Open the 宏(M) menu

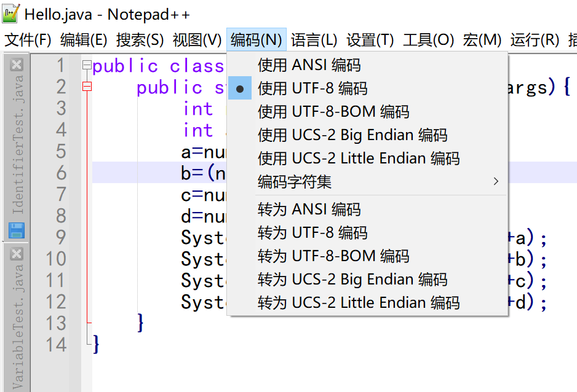482,40
